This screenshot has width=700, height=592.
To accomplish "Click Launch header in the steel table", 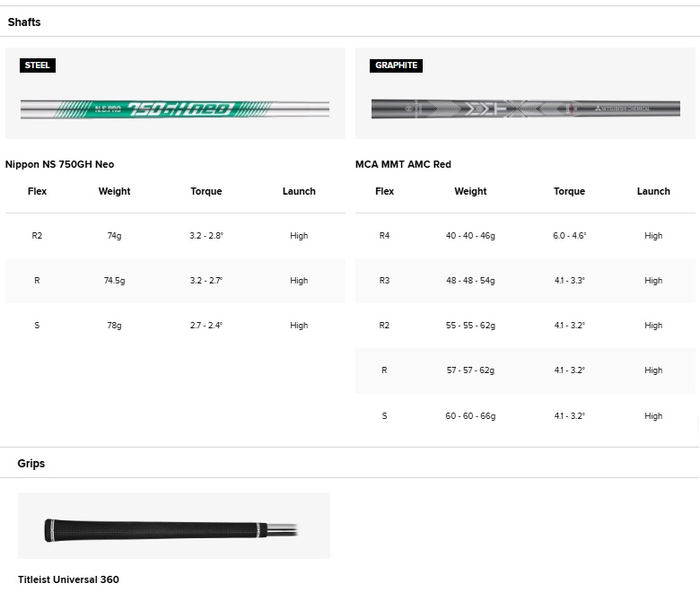I will tap(299, 191).
